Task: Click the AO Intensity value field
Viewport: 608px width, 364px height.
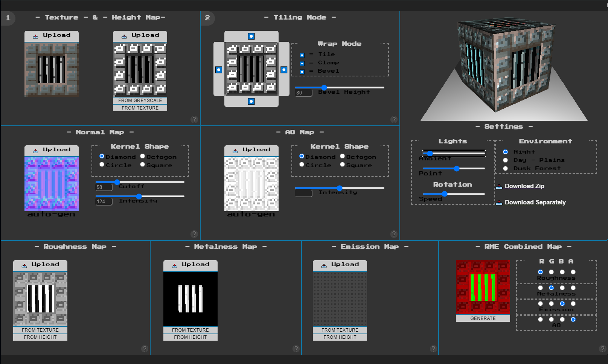Action: pyautogui.click(x=303, y=193)
